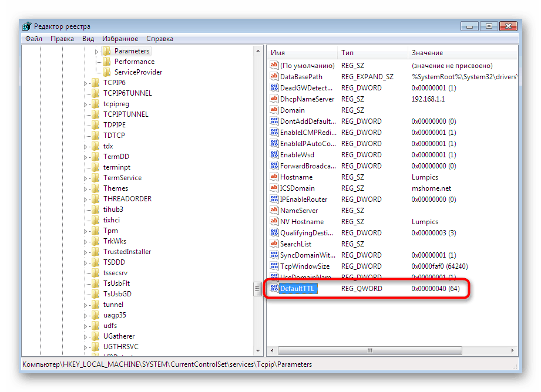Click the REG_EXPAND_SZ type cell
This screenshot has width=541, height=392.
(x=367, y=76)
